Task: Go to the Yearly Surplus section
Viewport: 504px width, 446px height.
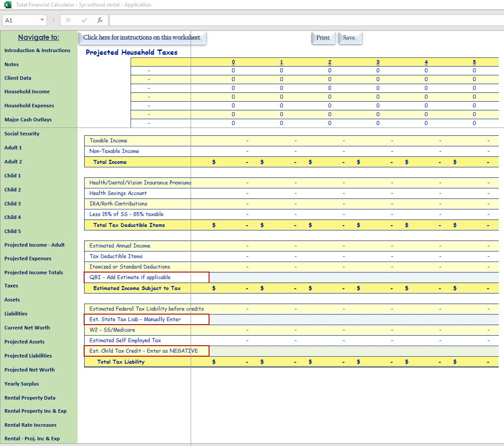Action: (x=21, y=383)
